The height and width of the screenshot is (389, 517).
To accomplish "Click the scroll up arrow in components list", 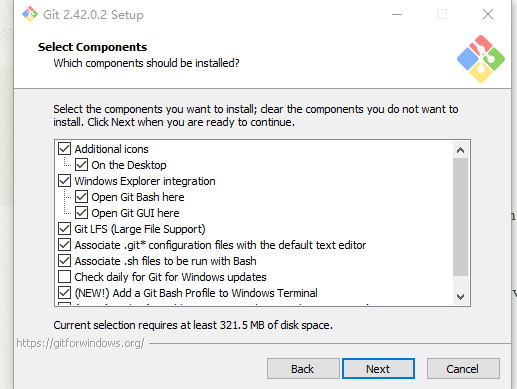I will [460, 150].
